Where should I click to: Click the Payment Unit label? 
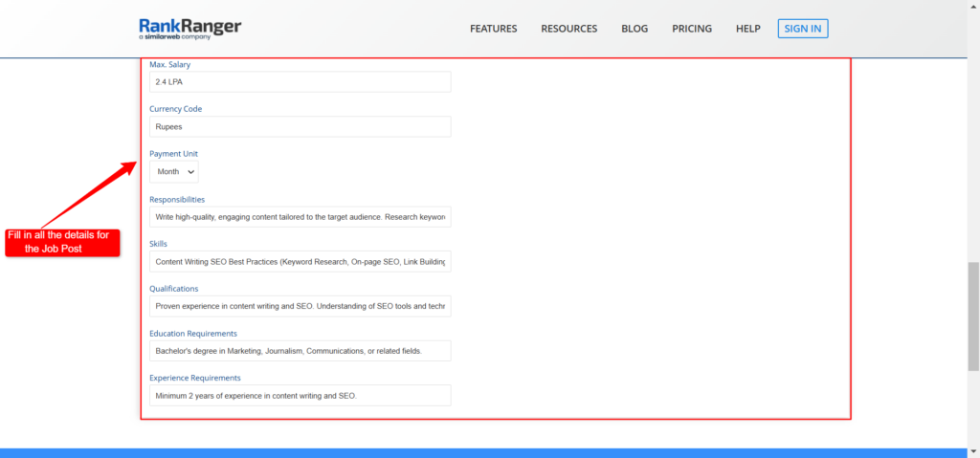174,154
